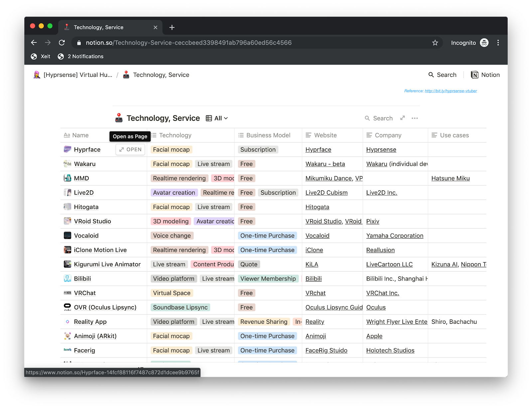Reload the Notion page
Screen dimensions: 532x409
(62, 43)
